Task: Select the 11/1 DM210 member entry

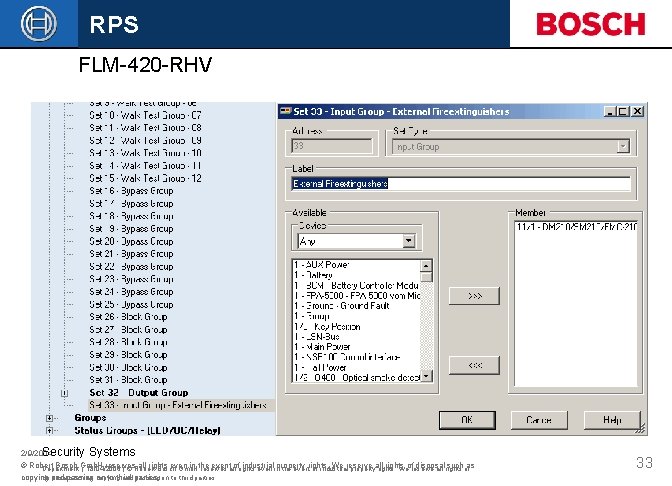Action: point(576,227)
